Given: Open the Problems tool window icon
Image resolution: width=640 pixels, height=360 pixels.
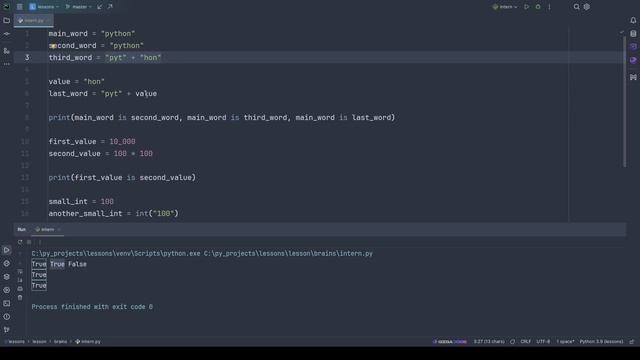Looking at the screenshot, I should coord(7,317).
